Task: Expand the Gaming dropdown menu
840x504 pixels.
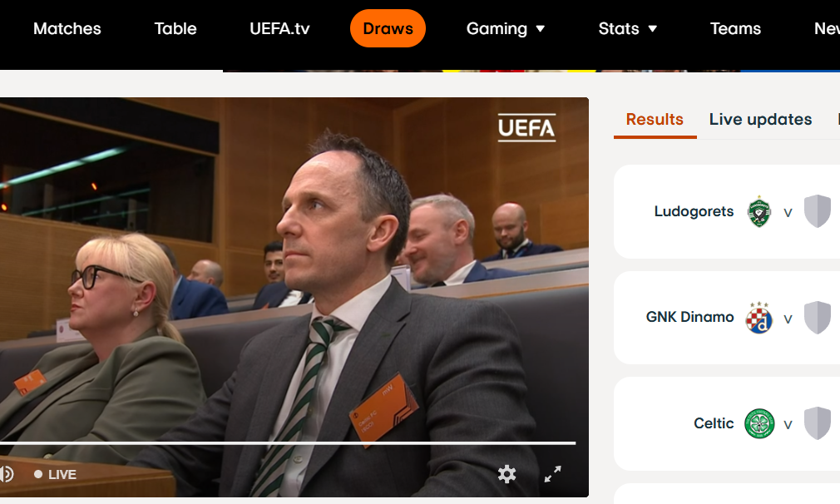Action: [505, 28]
